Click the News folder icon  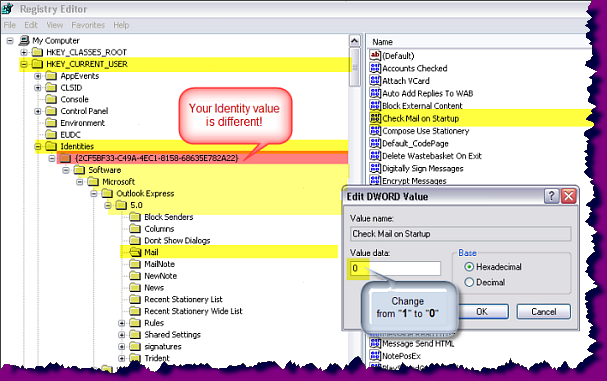coord(135,287)
